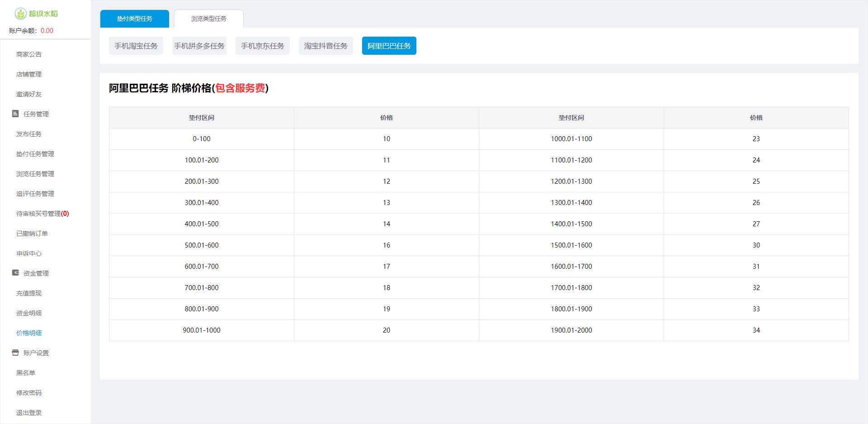Expand 资金管理 menu section

coord(36,273)
